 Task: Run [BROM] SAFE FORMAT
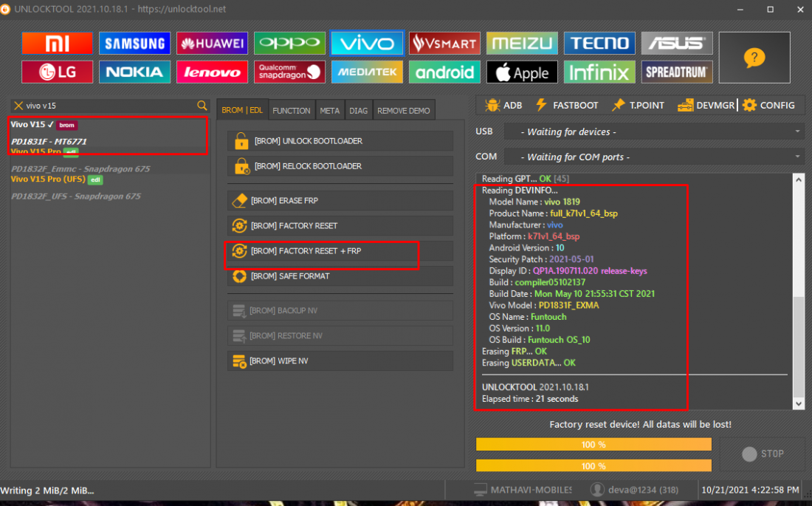pos(340,276)
